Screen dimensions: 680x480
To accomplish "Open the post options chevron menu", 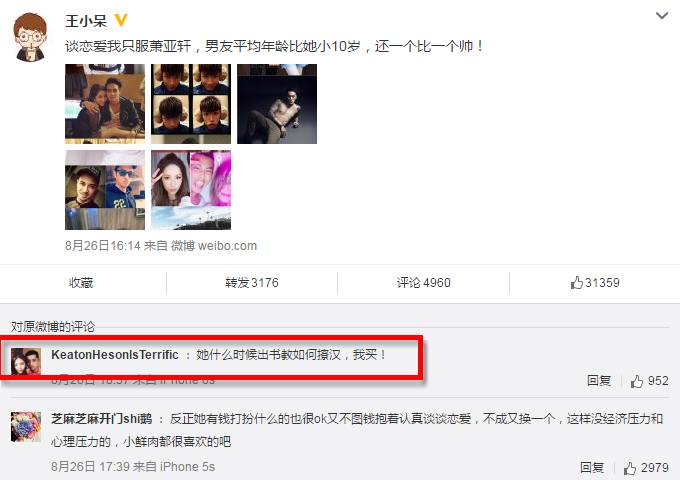I will point(661,16).
